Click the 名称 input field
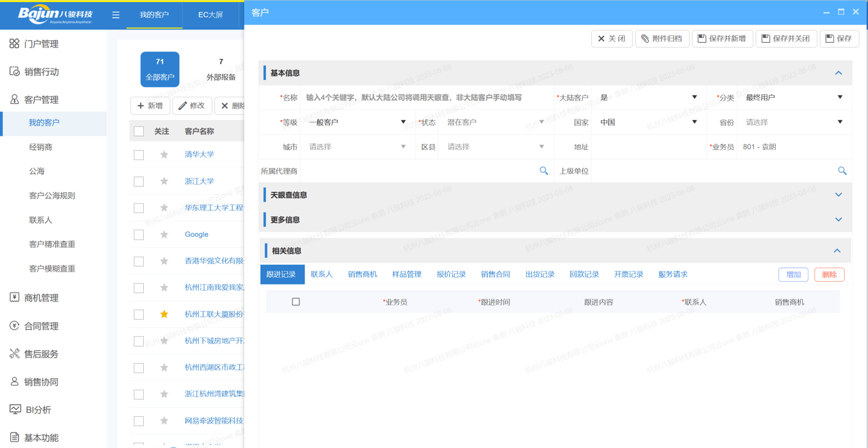 coord(426,98)
